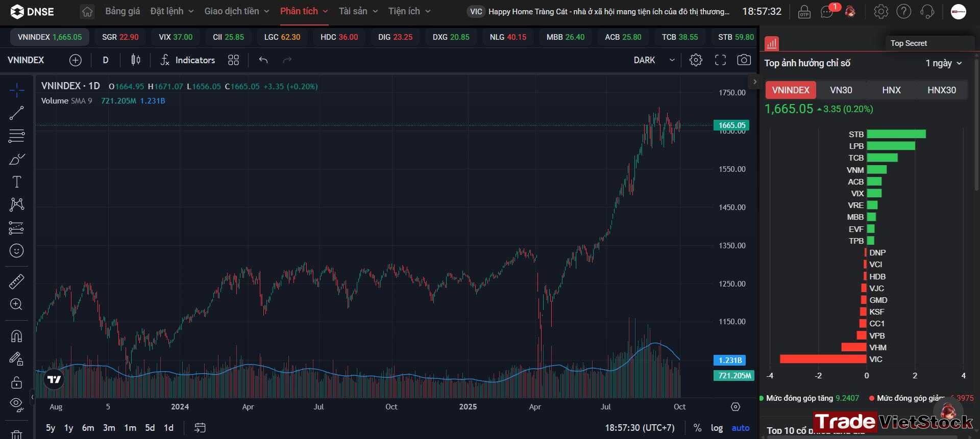Open the Fibonacci retracement tool
Screen dimensions: 980x439
pos(16,136)
